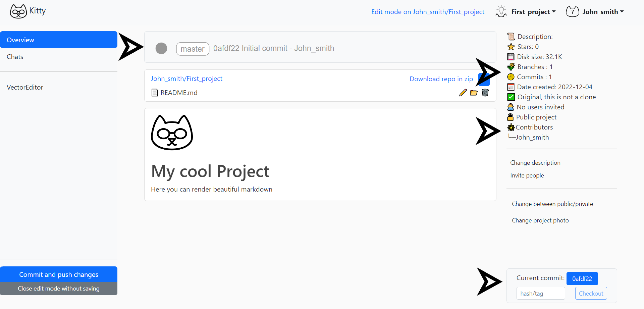Viewport: 644px width, 309px height.
Task: Click the Kitty cat logo in header
Action: point(18,11)
